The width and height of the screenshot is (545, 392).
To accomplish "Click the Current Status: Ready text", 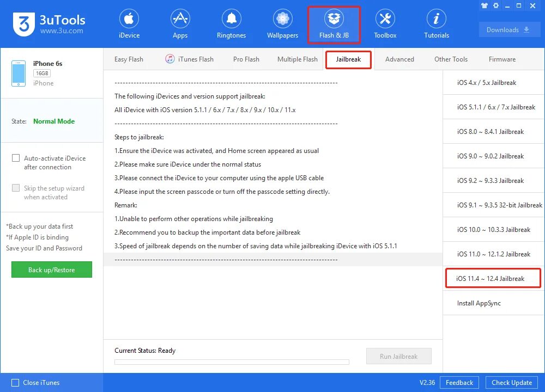I will tap(145, 351).
